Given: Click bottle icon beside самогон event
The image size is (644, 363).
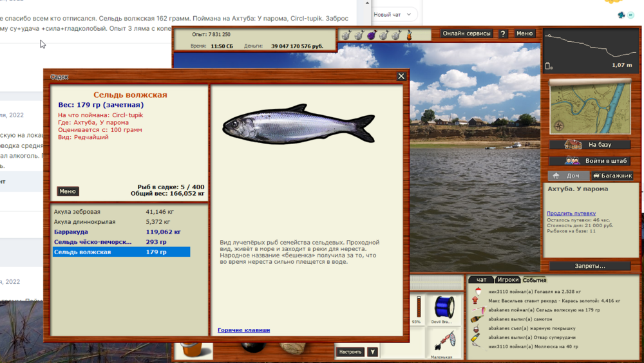Looking at the screenshot, I should pyautogui.click(x=477, y=319).
